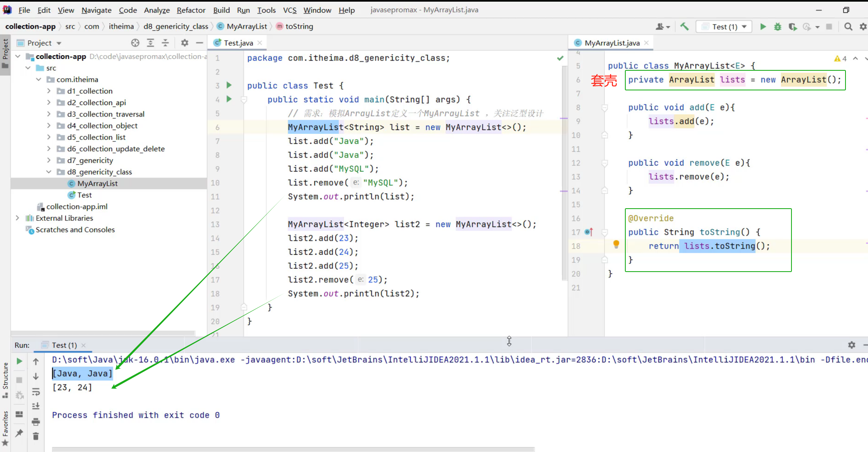Open the Refactor menu
Screen dimensions: 868x452
coord(191,10)
